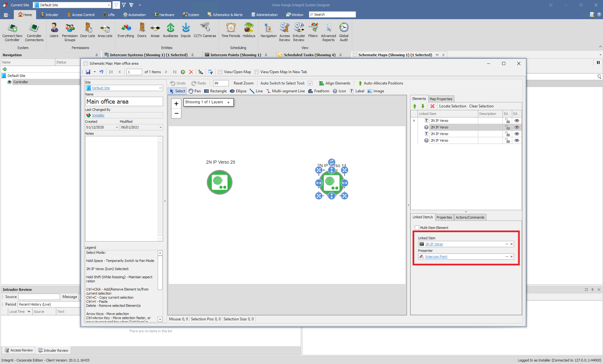Enable the Multi-Item Element checkbox
603x364 pixels.
click(x=417, y=228)
